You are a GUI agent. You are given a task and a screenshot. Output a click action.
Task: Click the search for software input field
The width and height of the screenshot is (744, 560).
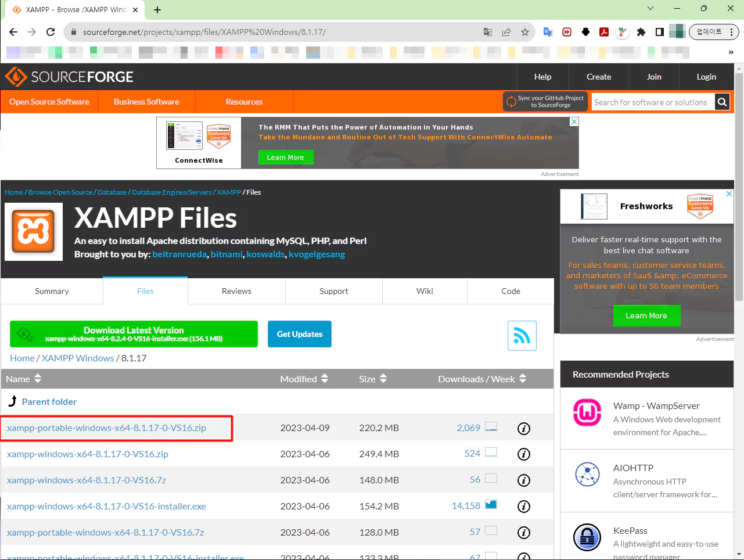click(653, 102)
